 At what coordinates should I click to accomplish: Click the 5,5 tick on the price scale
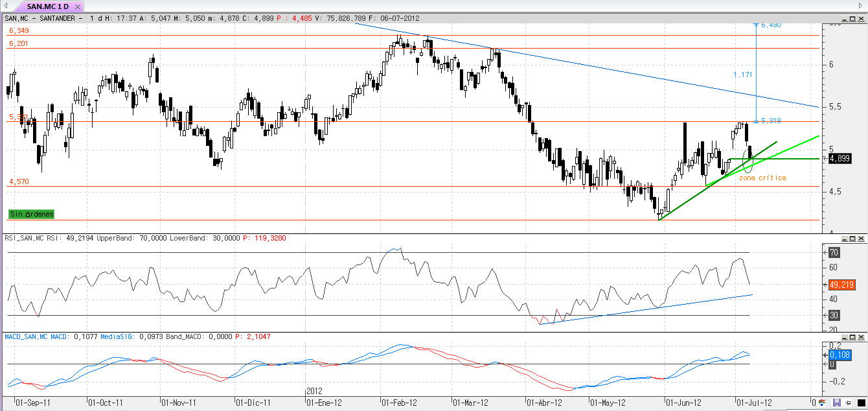point(834,106)
